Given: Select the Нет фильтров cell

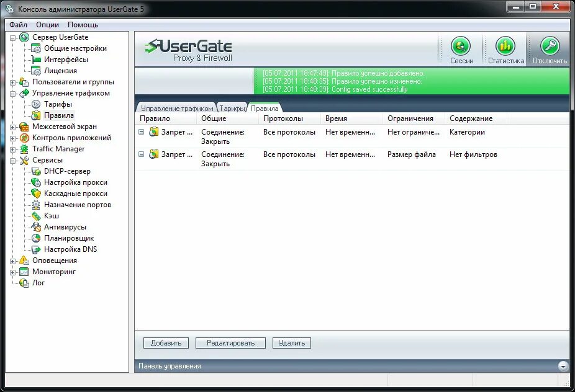Looking at the screenshot, I should point(473,154).
